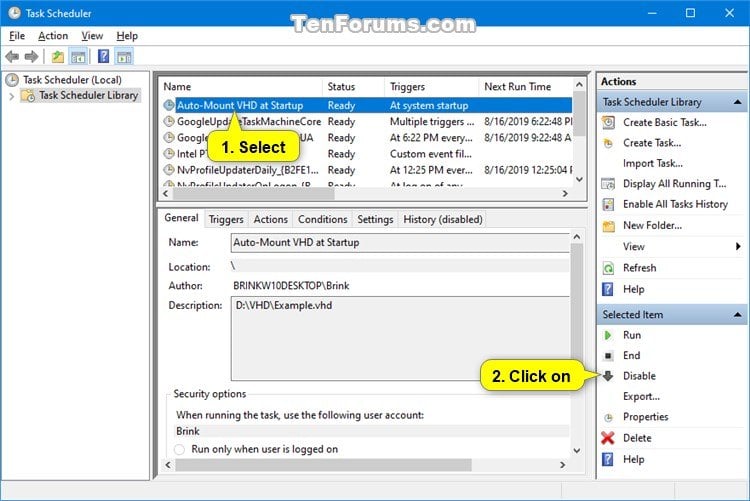Open the File menu
This screenshot has height=501, width=750.
pyautogui.click(x=17, y=36)
